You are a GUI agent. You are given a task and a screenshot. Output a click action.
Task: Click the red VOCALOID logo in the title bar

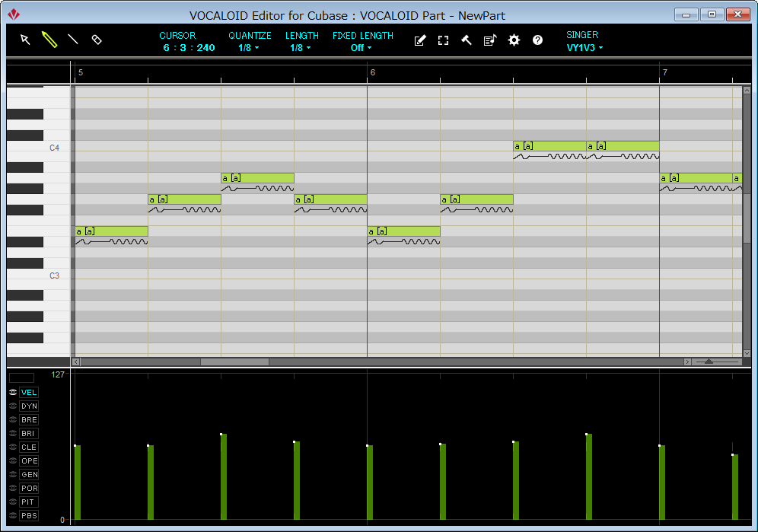[x=14, y=14]
